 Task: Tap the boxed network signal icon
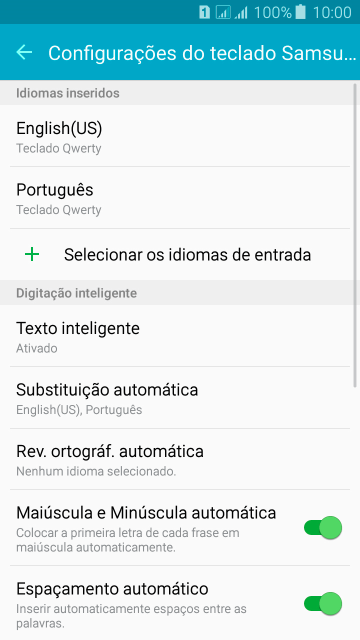tap(223, 12)
